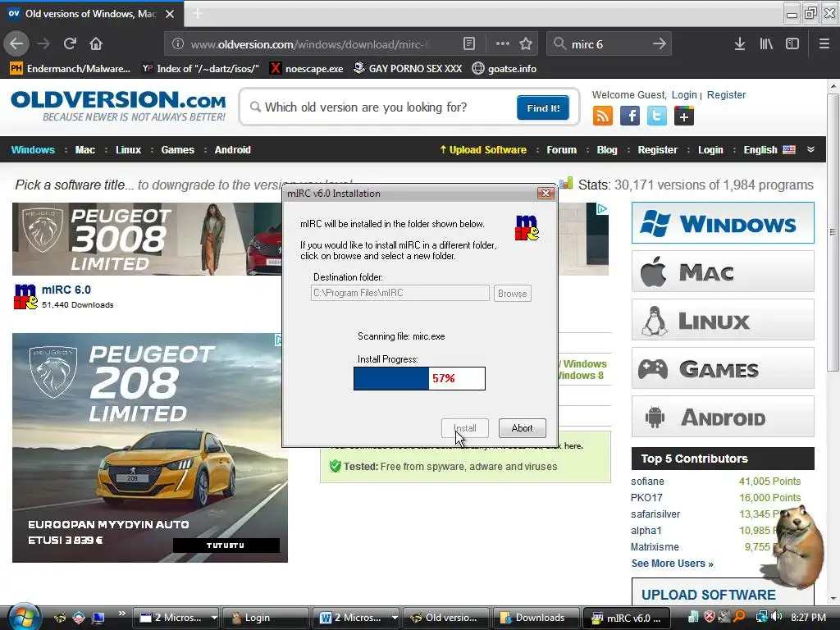
Task: Open the Android category banner
Action: pyautogui.click(x=723, y=417)
